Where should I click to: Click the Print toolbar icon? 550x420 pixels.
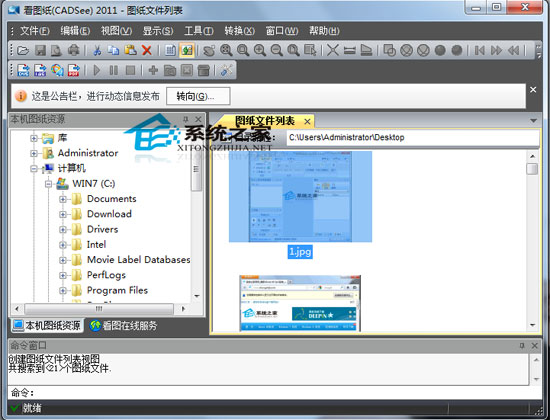click(x=74, y=51)
